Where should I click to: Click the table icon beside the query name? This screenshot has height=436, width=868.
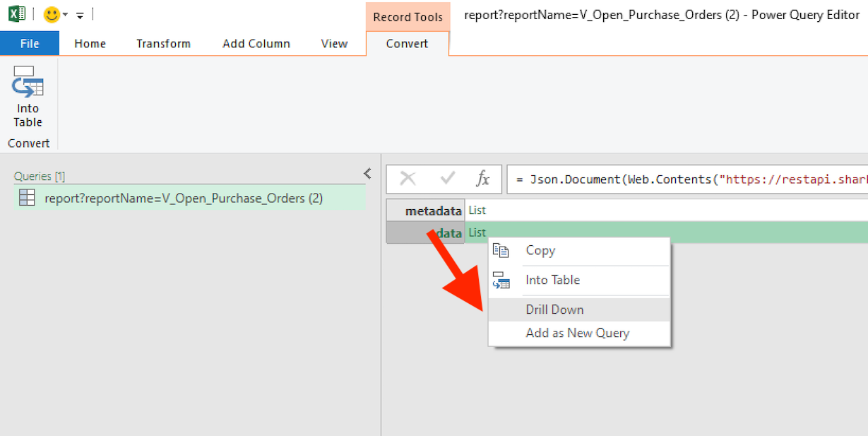[27, 199]
